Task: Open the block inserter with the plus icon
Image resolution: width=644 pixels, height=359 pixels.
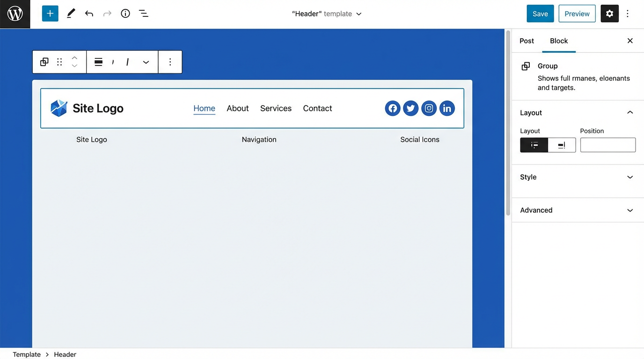Action: point(50,13)
